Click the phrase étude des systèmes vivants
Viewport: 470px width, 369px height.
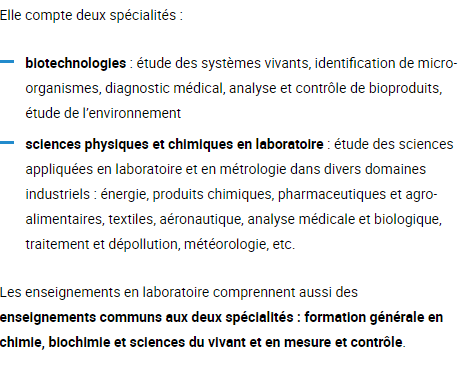coord(224,63)
